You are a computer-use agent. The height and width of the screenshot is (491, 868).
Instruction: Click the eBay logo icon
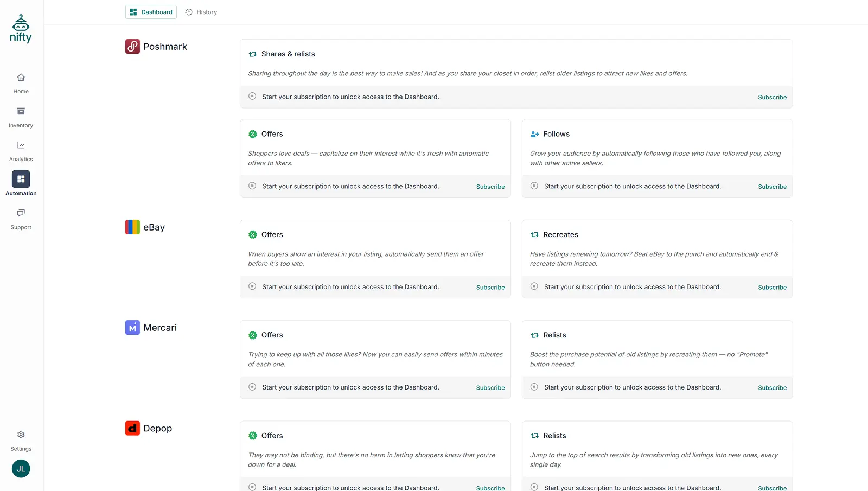(132, 227)
